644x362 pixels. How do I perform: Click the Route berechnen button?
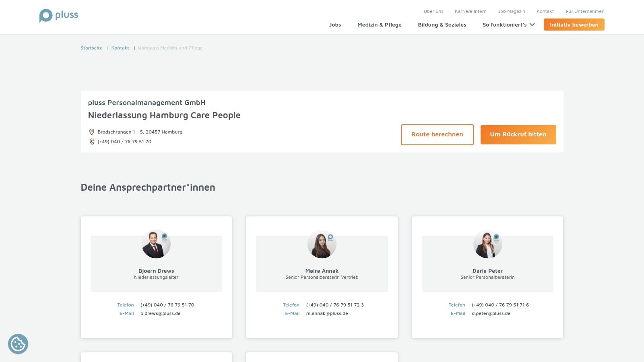pos(437,134)
